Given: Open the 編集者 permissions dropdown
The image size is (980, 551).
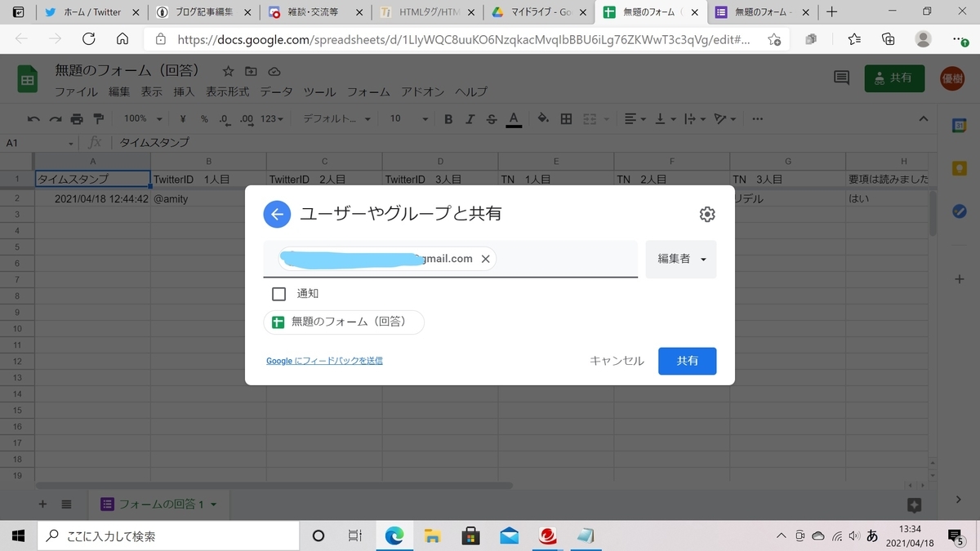Looking at the screenshot, I should pos(681,259).
